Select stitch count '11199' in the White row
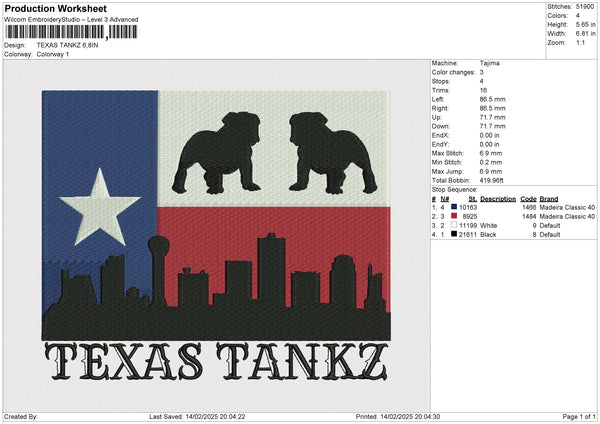Screen dimensions: 600x424 coord(468,225)
